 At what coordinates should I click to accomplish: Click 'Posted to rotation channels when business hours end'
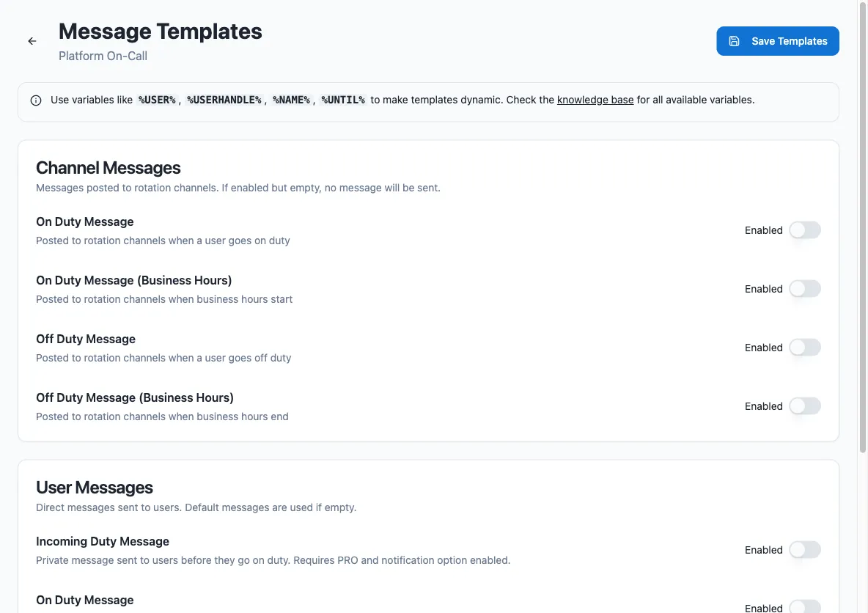162,416
